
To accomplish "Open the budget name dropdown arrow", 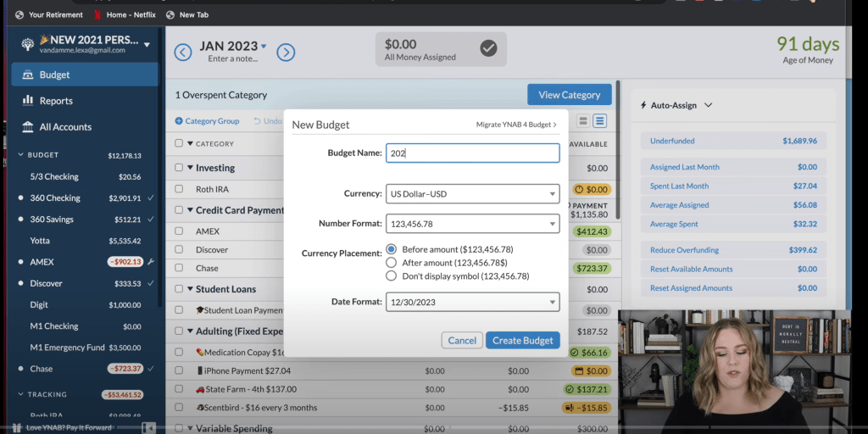I will tap(147, 44).
